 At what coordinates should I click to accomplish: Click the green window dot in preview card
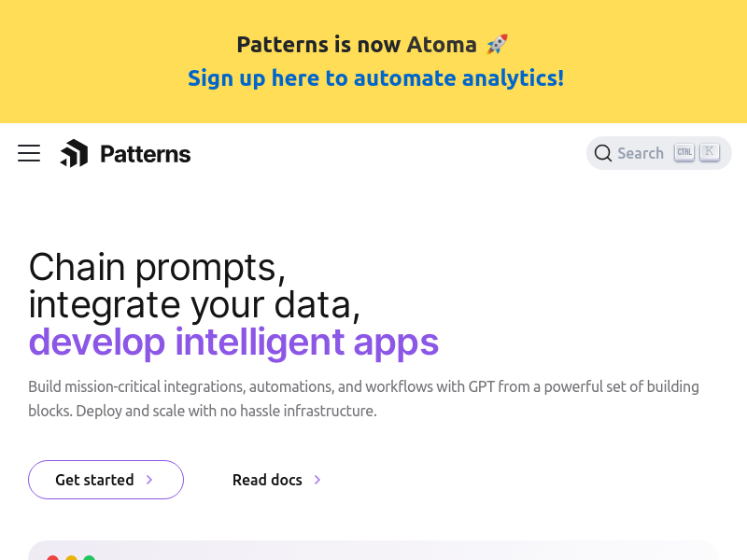click(89, 557)
